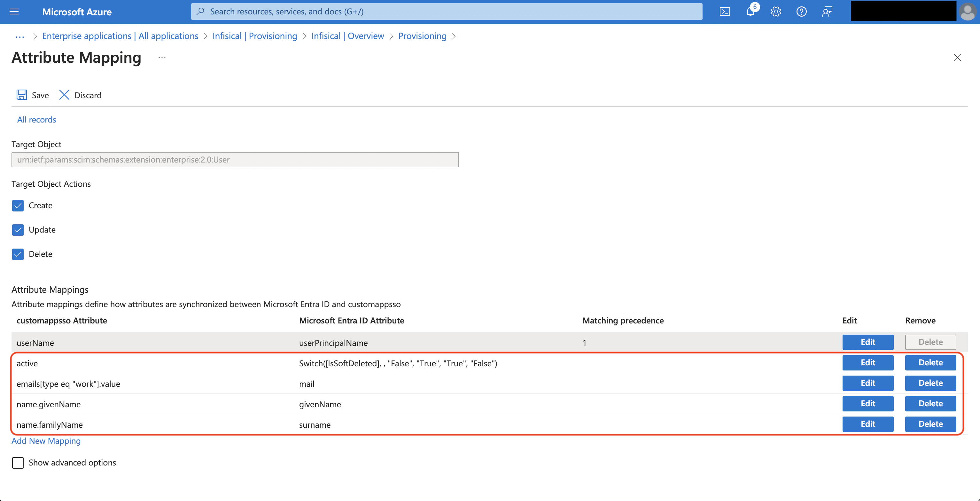Click the Discard X icon
This screenshot has height=501, width=980.
[x=64, y=95]
